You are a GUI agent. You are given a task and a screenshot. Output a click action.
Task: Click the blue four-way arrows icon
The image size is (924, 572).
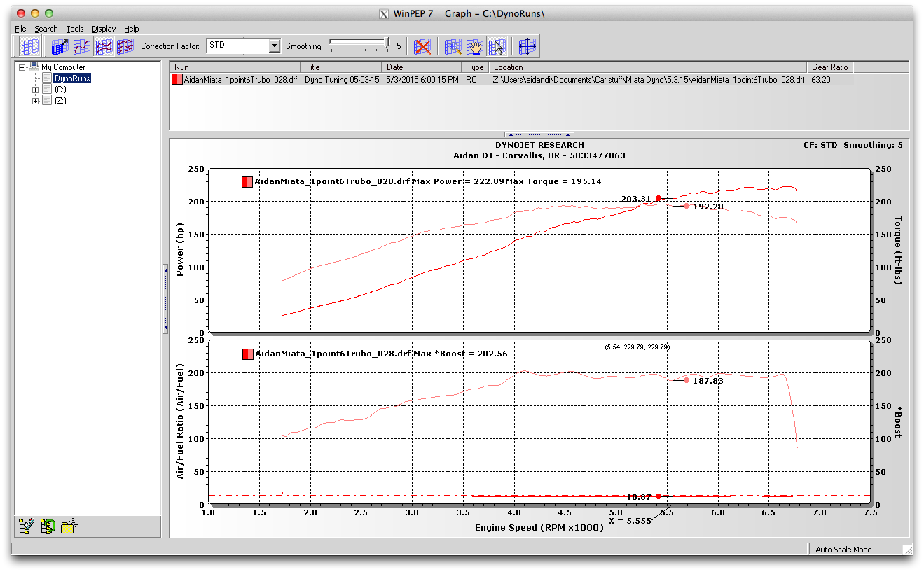pyautogui.click(x=527, y=47)
